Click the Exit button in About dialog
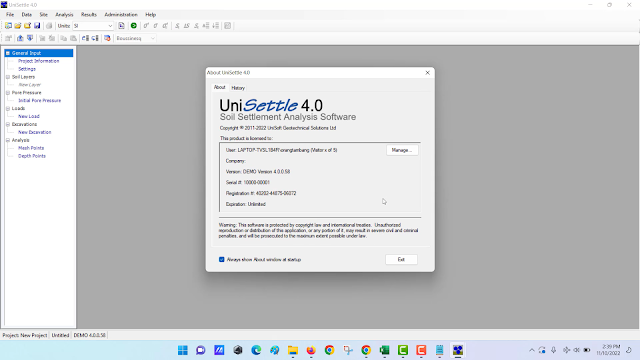Viewport: 640px width, 360px height. (401, 260)
